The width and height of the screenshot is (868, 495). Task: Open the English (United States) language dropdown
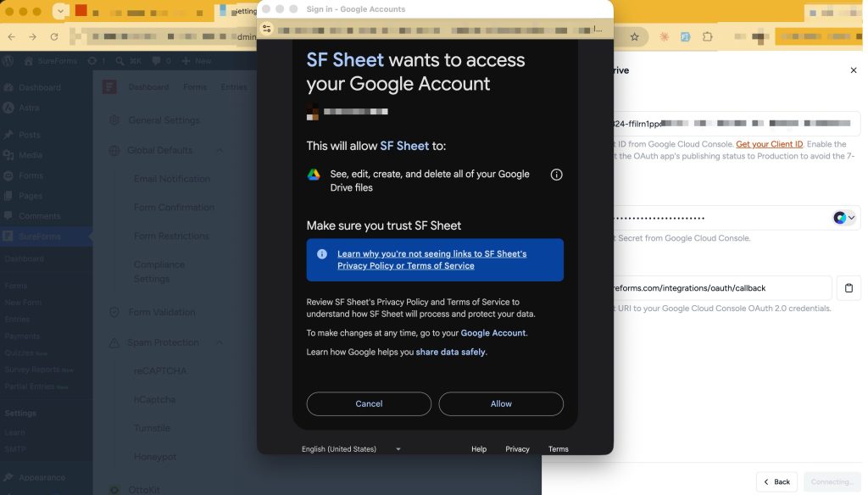(x=351, y=449)
